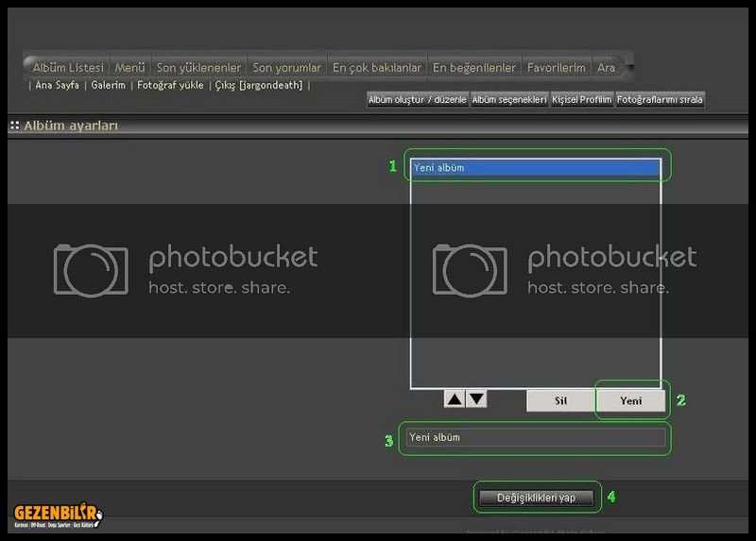Screen dimensions: 756x541
Task: Click the 'Ara' search tab
Action: [x=606, y=68]
